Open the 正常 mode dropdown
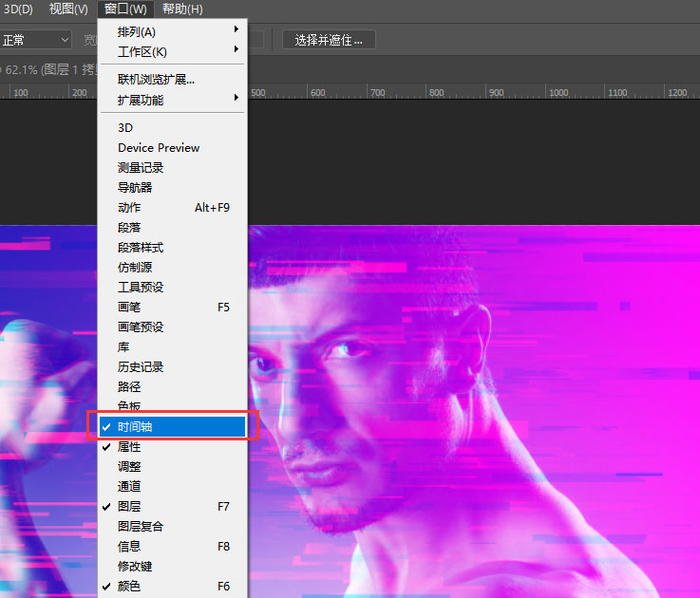 pyautogui.click(x=35, y=40)
